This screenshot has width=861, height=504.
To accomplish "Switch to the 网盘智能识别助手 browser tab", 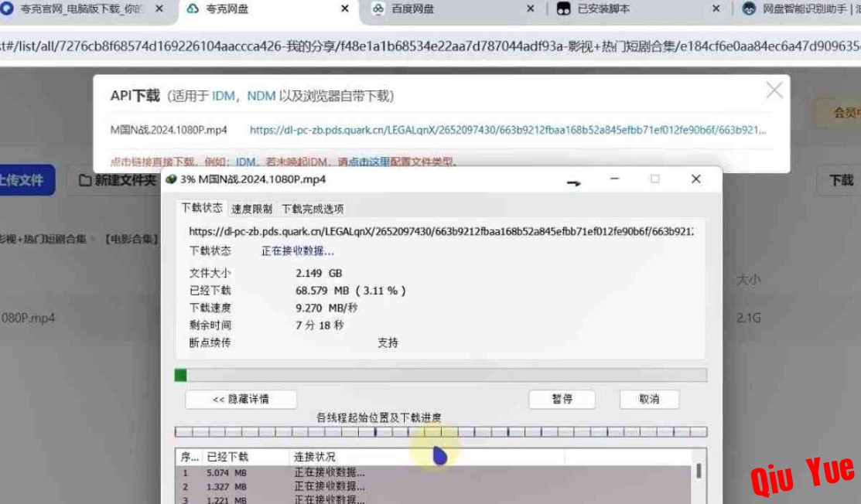I will point(800,9).
